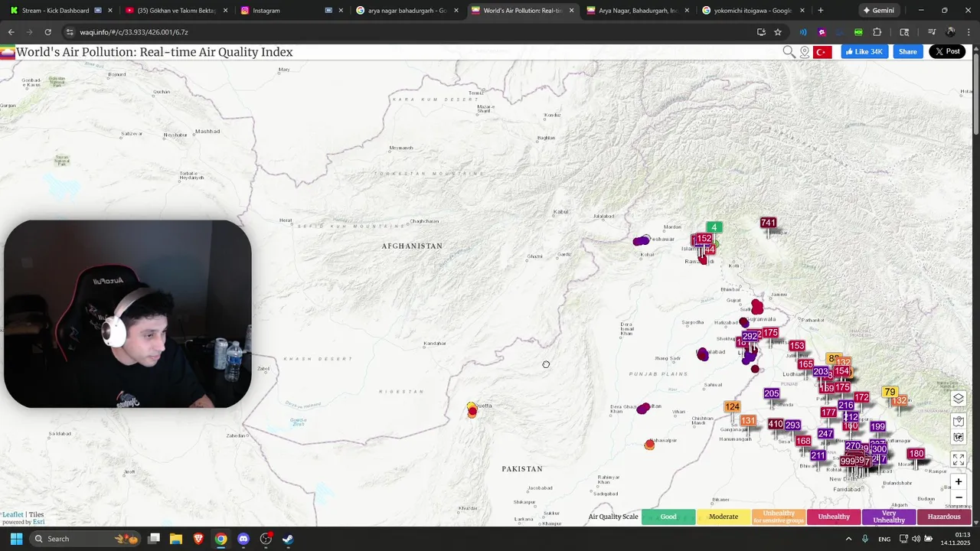Open the Esri attribution link
This screenshot has height=551, width=980.
tap(38, 522)
